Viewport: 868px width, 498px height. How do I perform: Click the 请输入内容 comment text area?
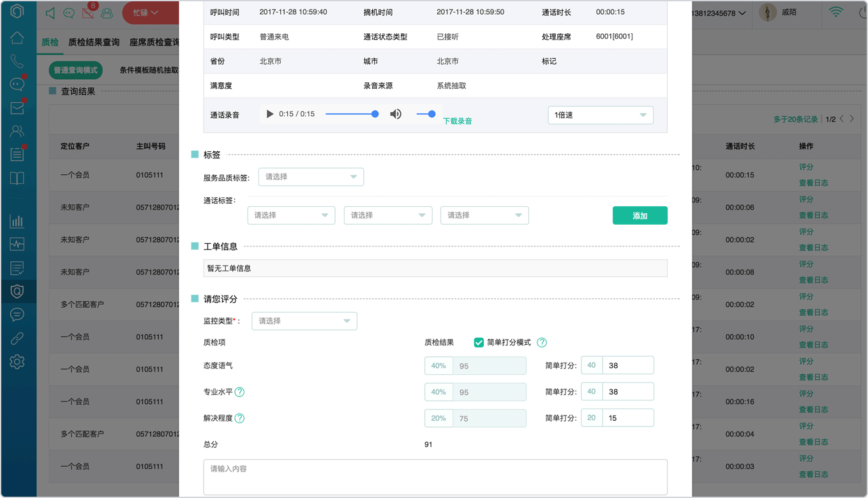(435, 477)
